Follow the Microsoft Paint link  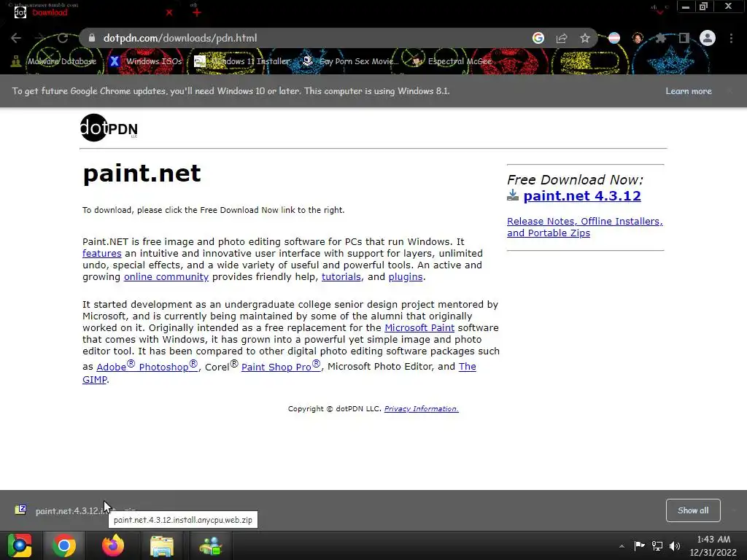tap(419, 327)
